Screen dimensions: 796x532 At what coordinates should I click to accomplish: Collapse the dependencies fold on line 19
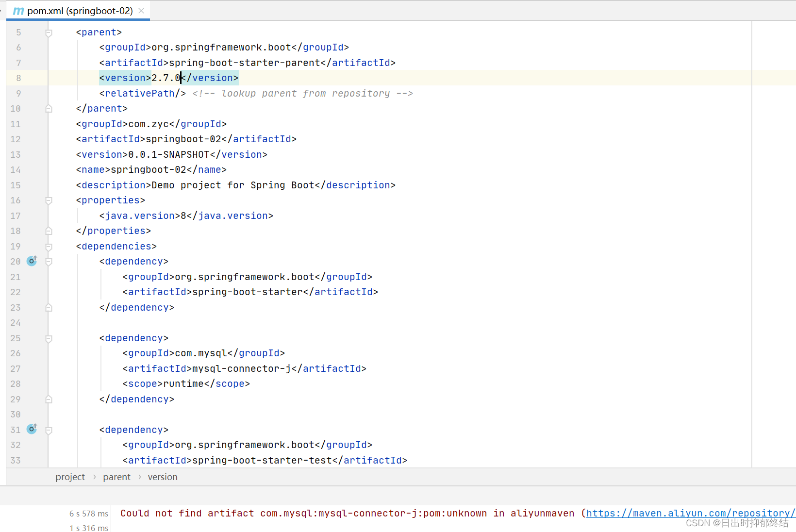click(x=49, y=247)
